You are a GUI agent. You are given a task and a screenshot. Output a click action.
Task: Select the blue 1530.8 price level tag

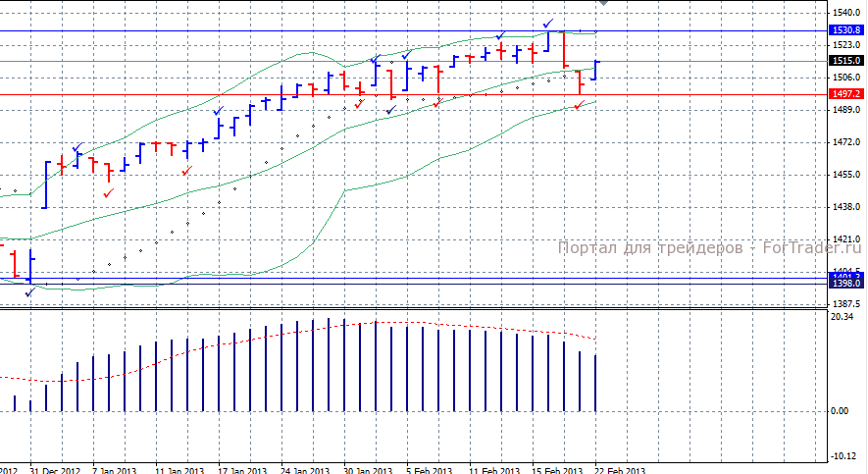(846, 29)
